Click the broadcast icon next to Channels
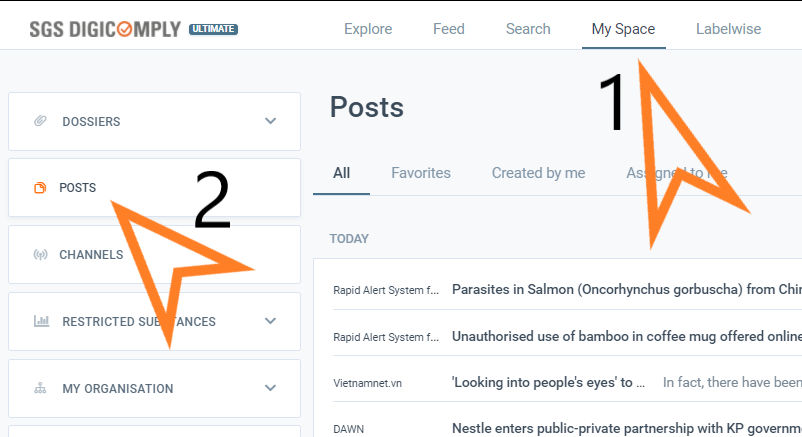Screen dimensions: 802x437 [41, 255]
